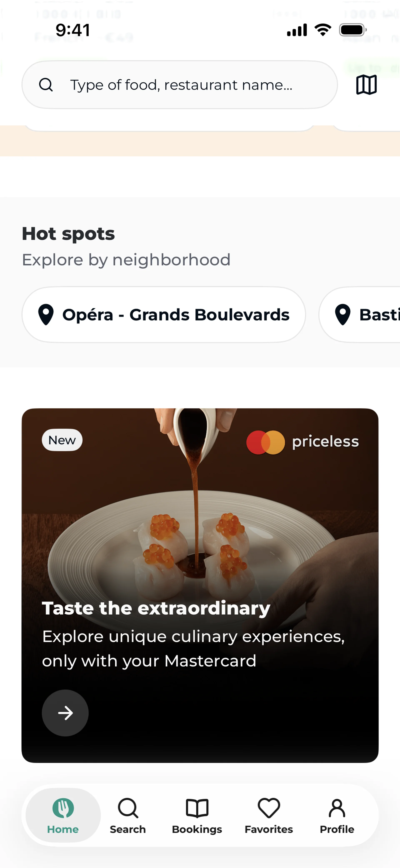Tap the location pin in Opéra chip
This screenshot has width=400, height=868.
click(x=46, y=315)
